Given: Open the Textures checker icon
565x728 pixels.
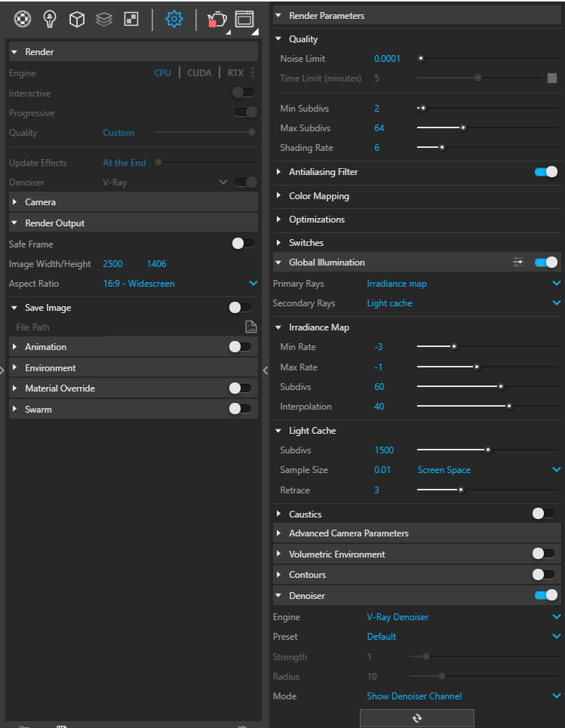Looking at the screenshot, I should (x=131, y=19).
